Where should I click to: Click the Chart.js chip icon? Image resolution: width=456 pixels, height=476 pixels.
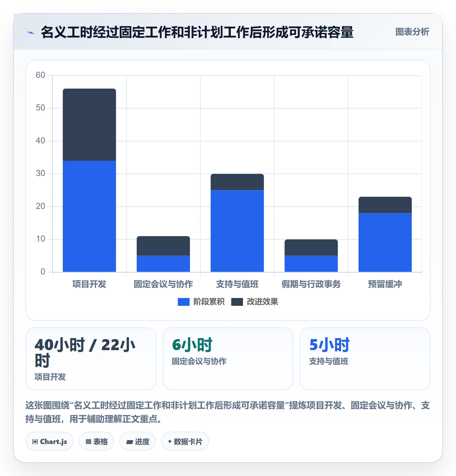(35, 442)
